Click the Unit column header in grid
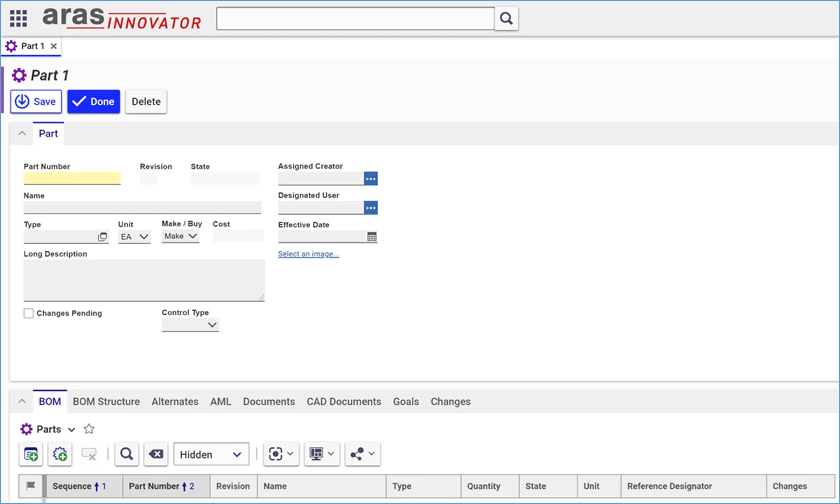Viewport: 840px width, 504px height. (x=599, y=486)
